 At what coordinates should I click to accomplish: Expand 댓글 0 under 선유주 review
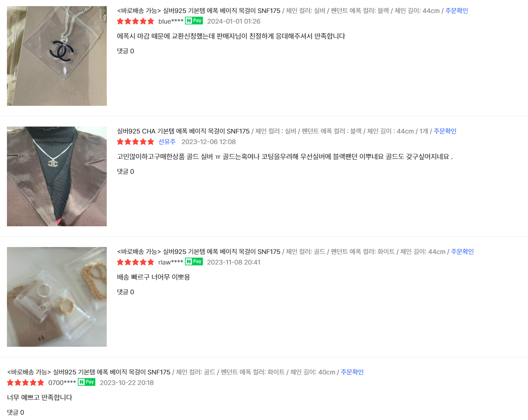[x=125, y=171]
